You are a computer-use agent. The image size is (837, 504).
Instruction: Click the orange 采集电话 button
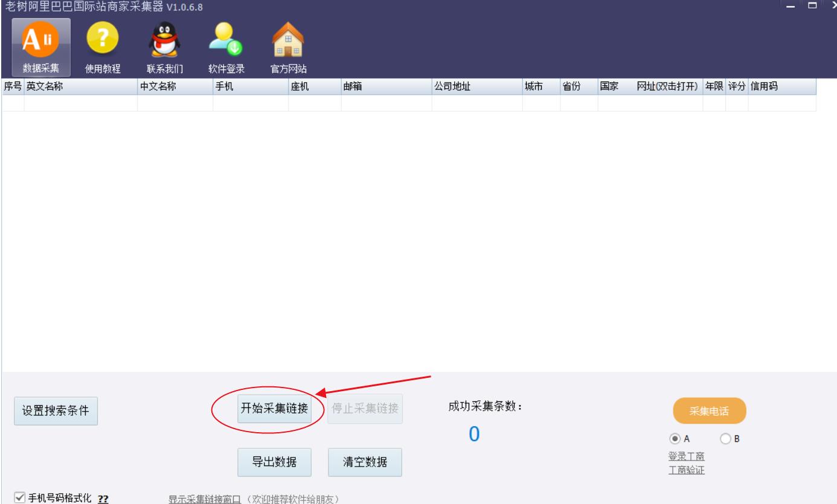coord(709,412)
